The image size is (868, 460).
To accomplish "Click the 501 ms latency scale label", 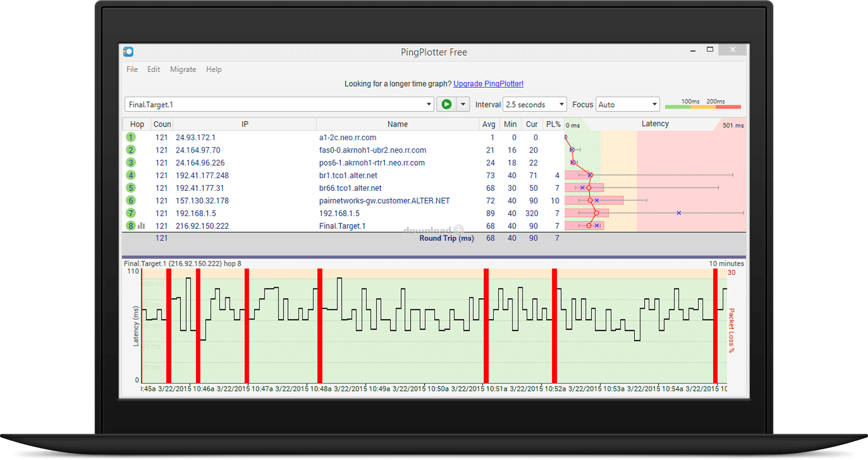I will point(733,125).
